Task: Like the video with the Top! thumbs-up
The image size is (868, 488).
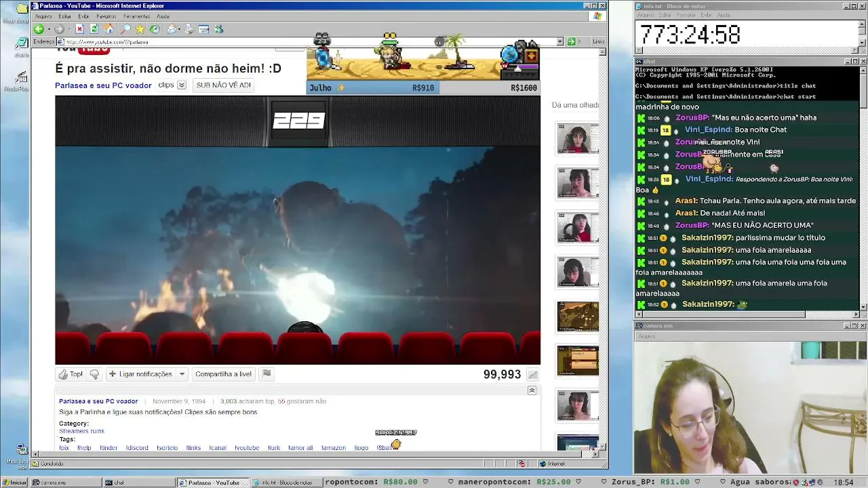Action: point(71,374)
